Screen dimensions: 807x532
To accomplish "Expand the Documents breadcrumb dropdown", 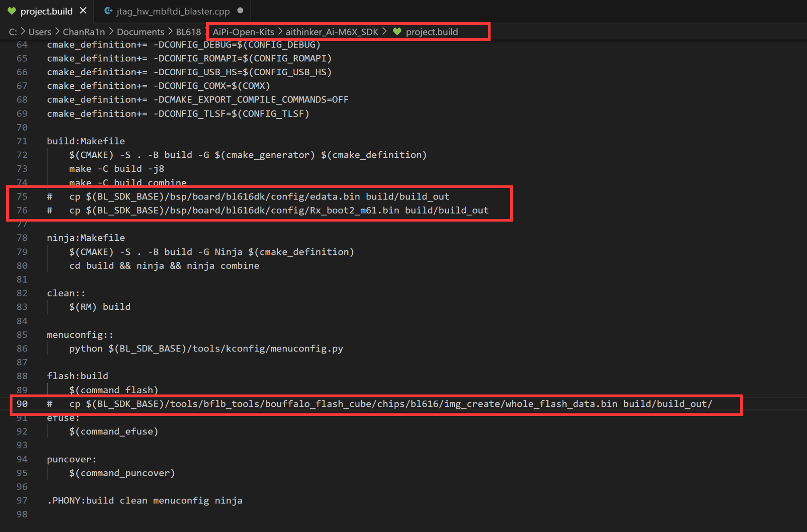I will [x=140, y=32].
